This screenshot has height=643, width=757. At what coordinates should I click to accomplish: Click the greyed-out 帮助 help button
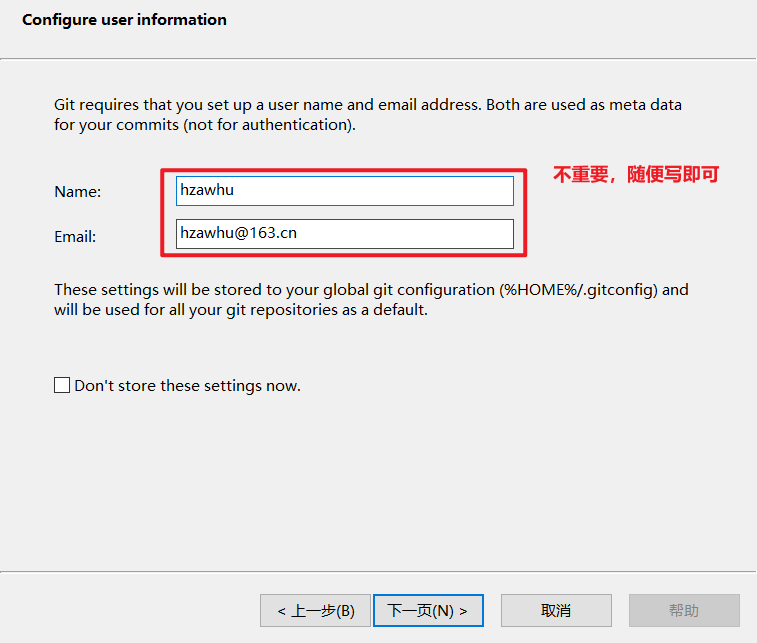click(x=684, y=611)
